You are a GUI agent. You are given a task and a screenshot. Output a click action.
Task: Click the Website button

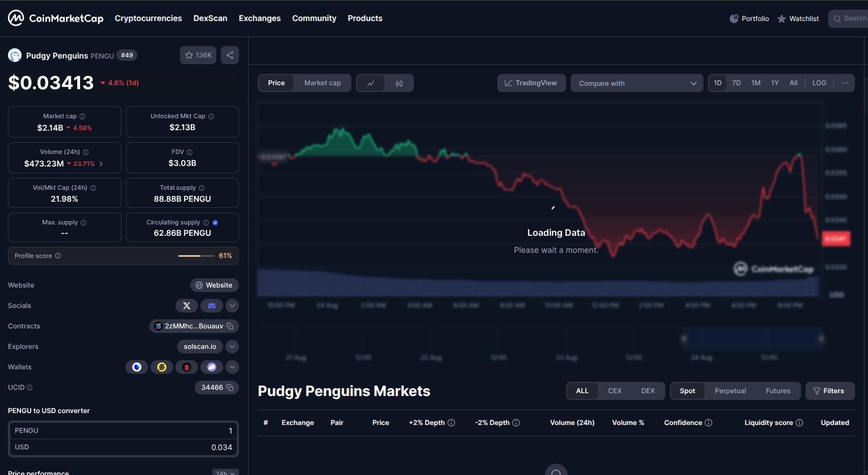[215, 285]
